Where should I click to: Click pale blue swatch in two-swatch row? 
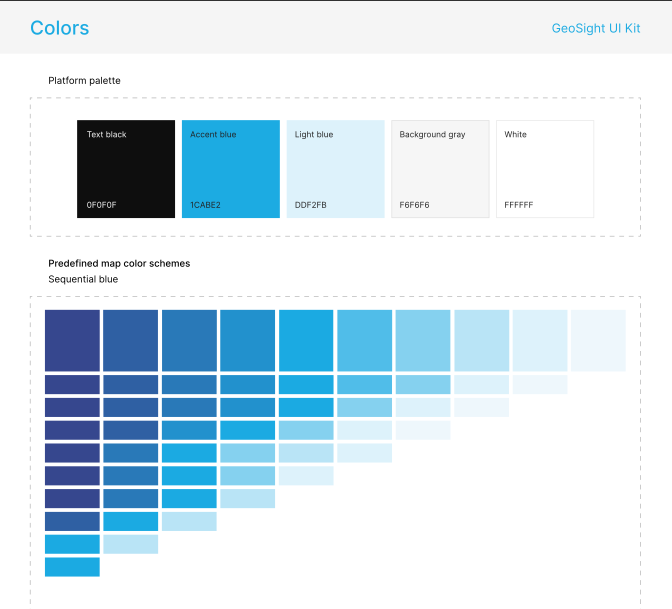131,544
